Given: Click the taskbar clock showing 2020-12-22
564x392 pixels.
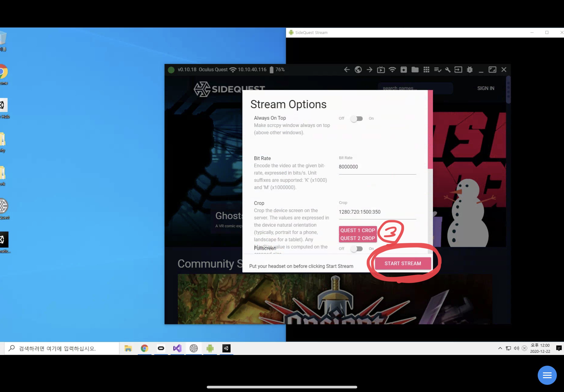Looking at the screenshot, I should click(x=540, y=348).
